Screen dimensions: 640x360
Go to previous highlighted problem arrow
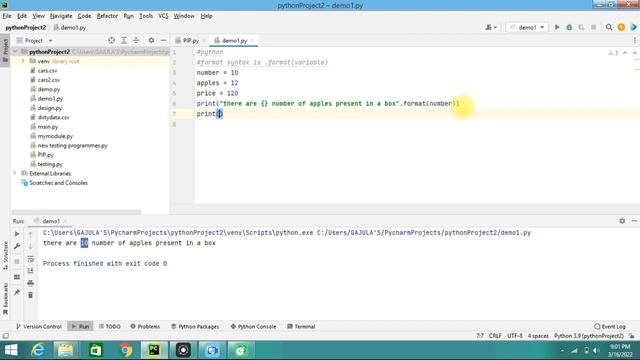[x=625, y=53]
